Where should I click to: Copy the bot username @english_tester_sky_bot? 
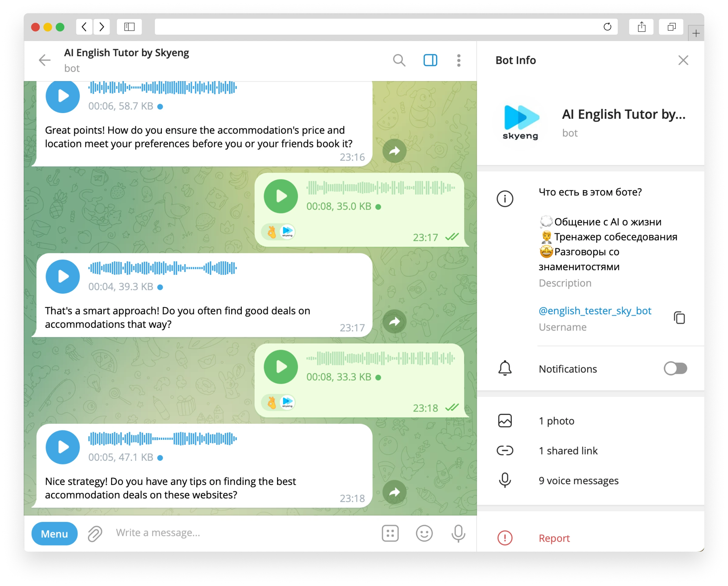point(679,318)
